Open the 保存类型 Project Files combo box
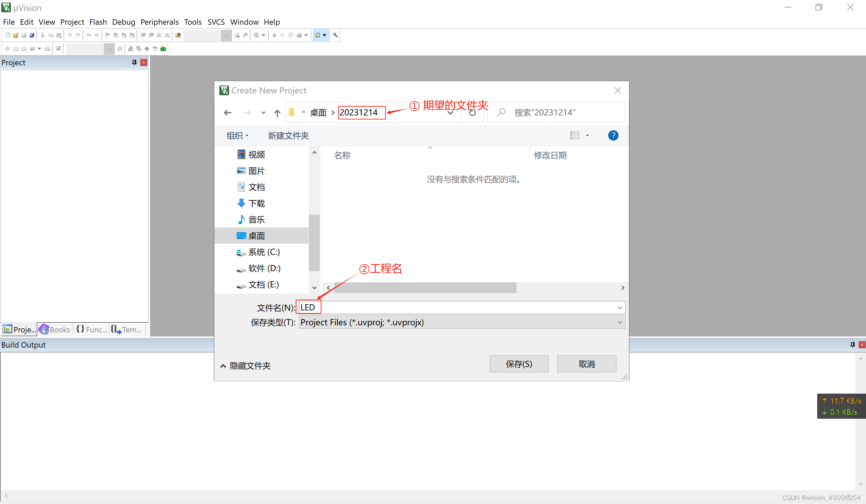 [x=462, y=322]
